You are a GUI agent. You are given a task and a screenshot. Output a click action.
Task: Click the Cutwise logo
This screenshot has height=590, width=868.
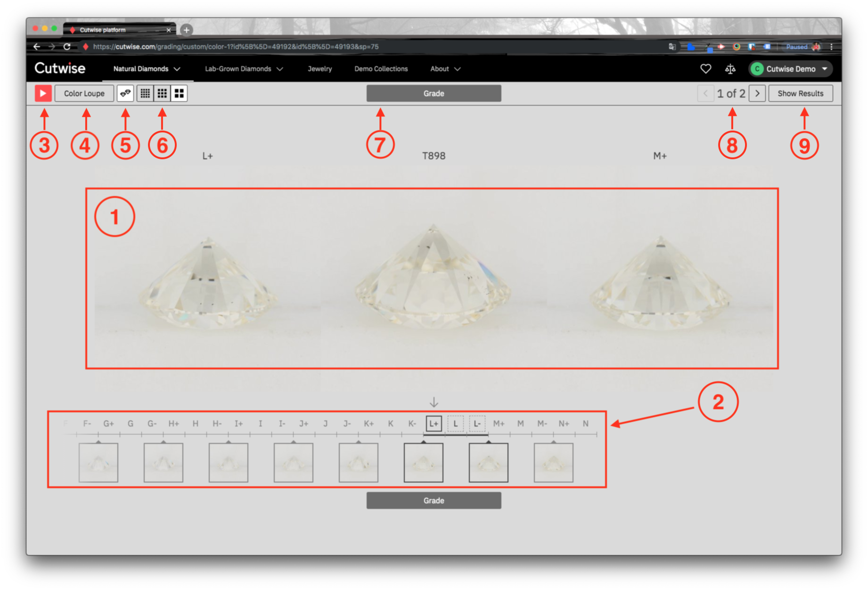pyautogui.click(x=60, y=68)
